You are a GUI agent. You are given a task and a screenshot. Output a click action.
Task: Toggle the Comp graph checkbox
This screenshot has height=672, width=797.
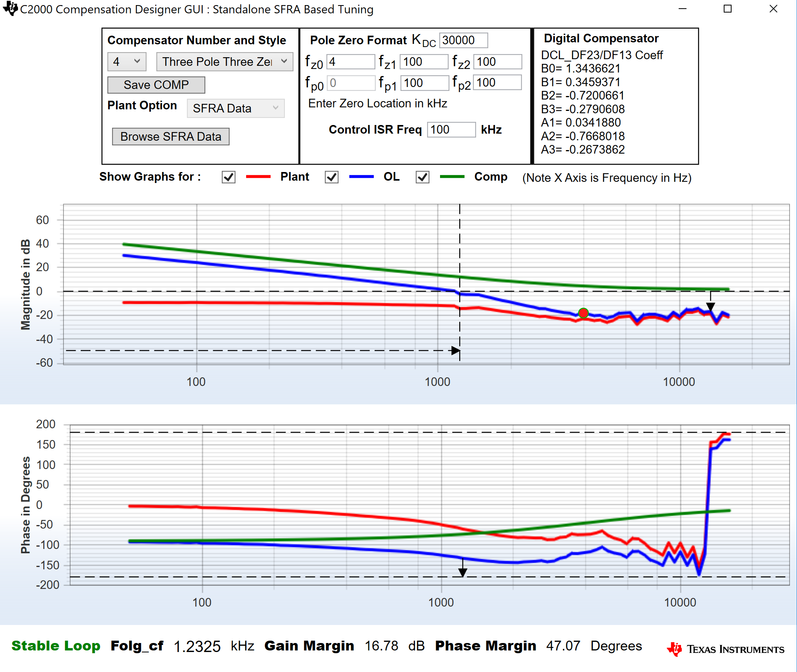(422, 177)
